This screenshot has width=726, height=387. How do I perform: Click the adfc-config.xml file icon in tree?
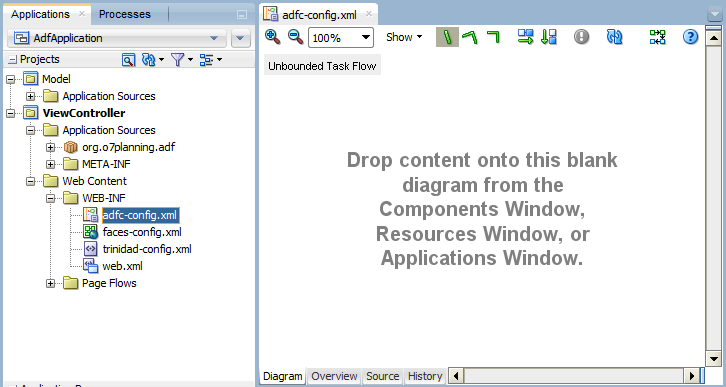(x=91, y=215)
